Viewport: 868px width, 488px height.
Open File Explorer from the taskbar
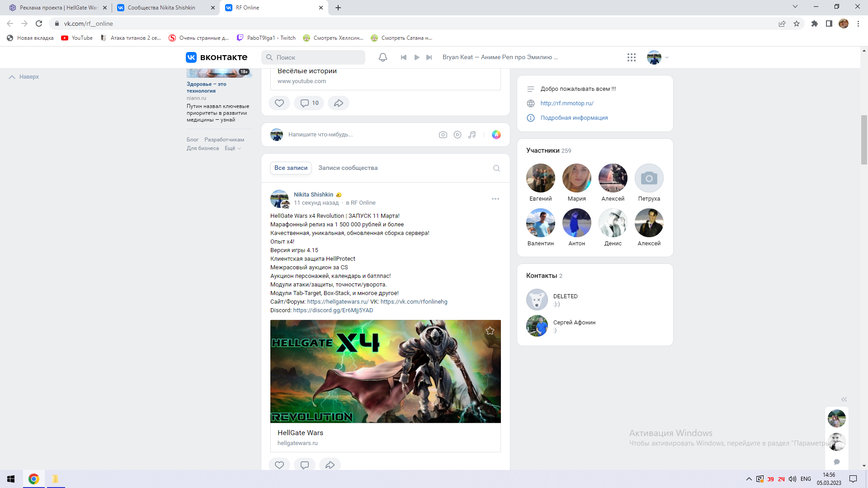(55, 479)
